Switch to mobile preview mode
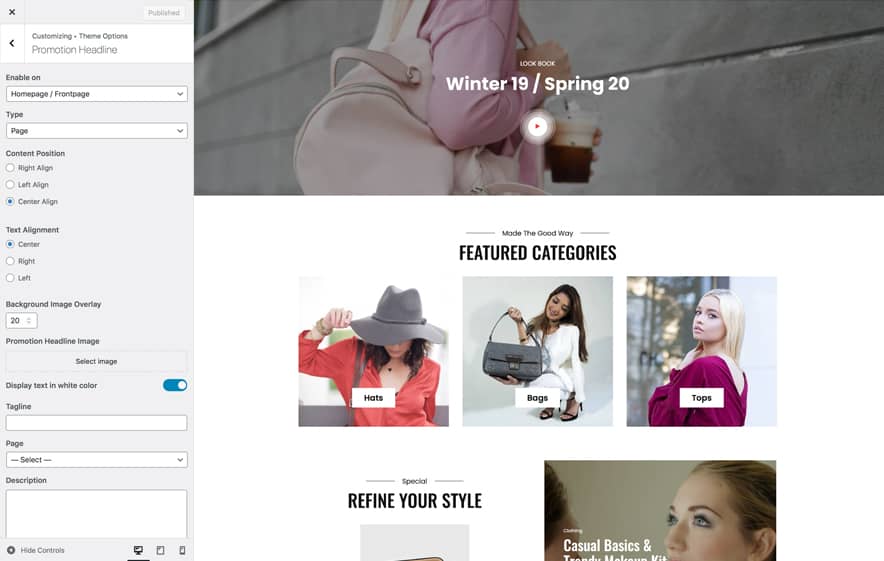Viewport: 884px width, 561px height. pos(182,550)
